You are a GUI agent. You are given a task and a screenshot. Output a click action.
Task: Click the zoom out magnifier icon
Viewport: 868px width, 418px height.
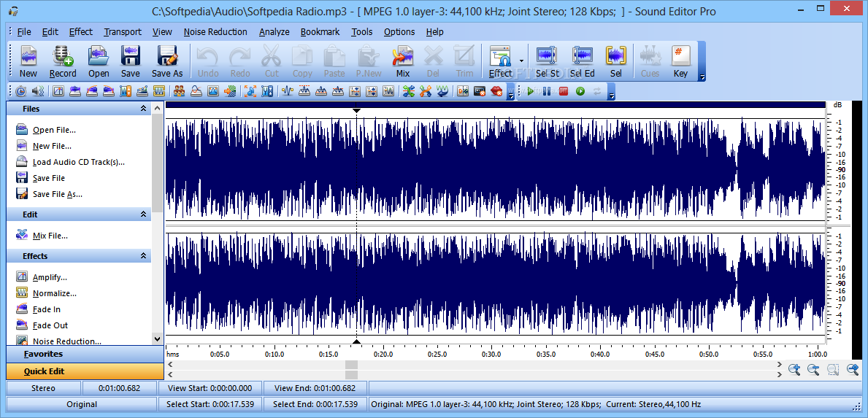pos(813,370)
